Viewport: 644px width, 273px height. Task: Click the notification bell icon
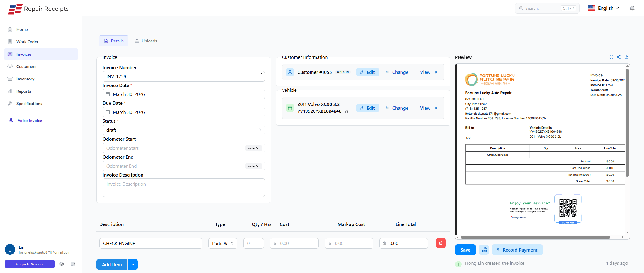[x=632, y=8]
